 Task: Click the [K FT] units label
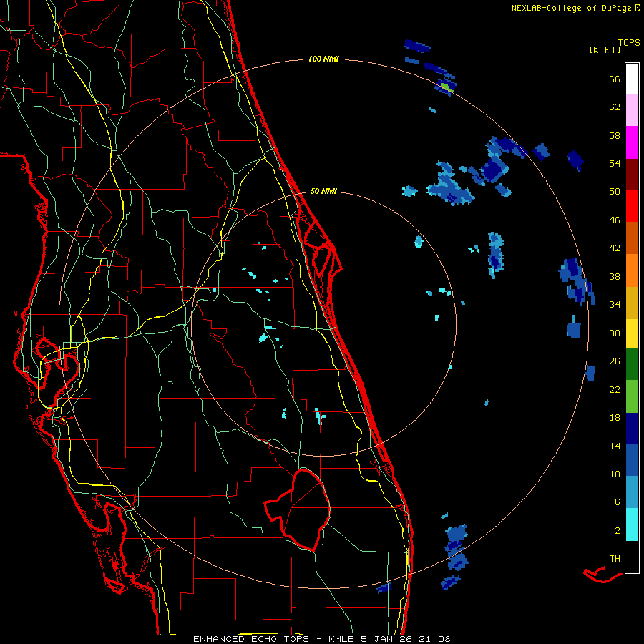[605, 49]
